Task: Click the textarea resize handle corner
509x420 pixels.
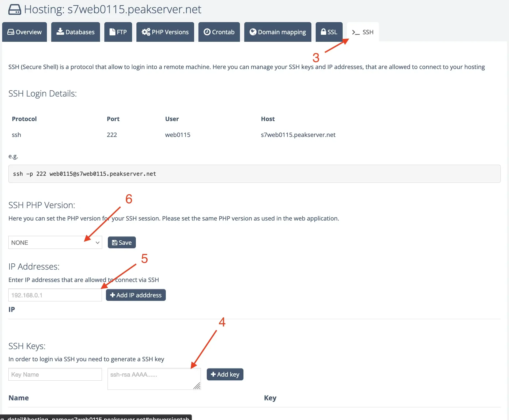Action: tap(197, 386)
